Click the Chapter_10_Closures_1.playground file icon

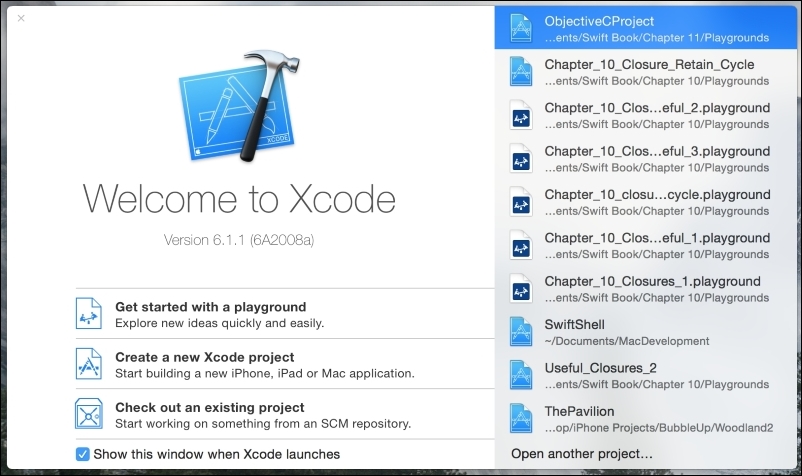click(x=521, y=289)
